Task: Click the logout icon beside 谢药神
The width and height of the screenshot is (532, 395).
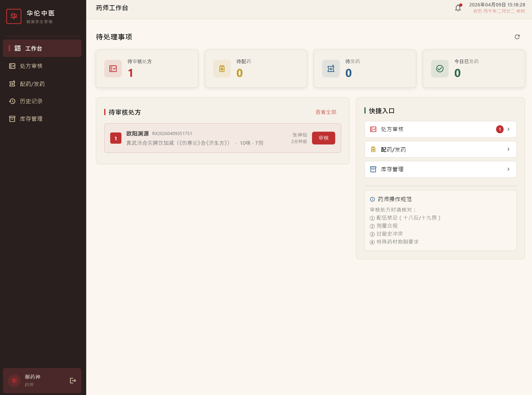Action: (x=73, y=380)
